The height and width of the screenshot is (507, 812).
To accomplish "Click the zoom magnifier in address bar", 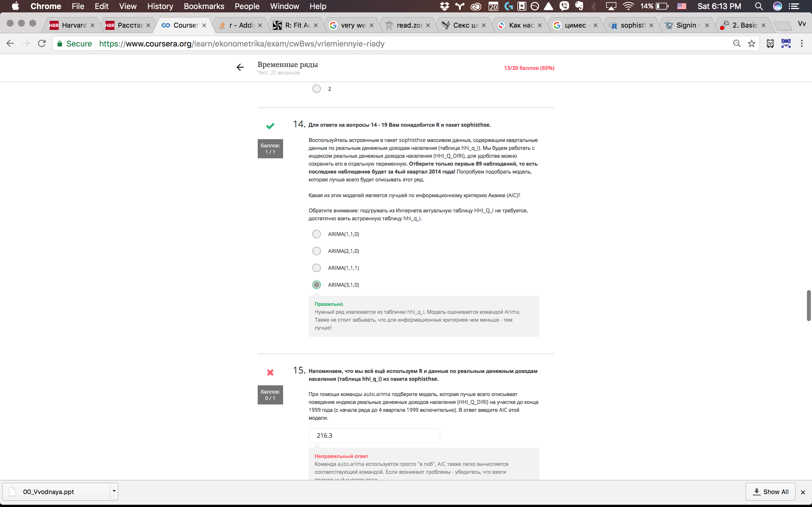I will [736, 44].
